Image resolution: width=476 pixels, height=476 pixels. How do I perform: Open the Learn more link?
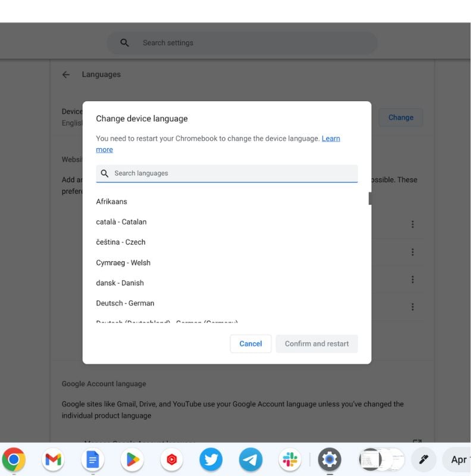tap(331, 138)
